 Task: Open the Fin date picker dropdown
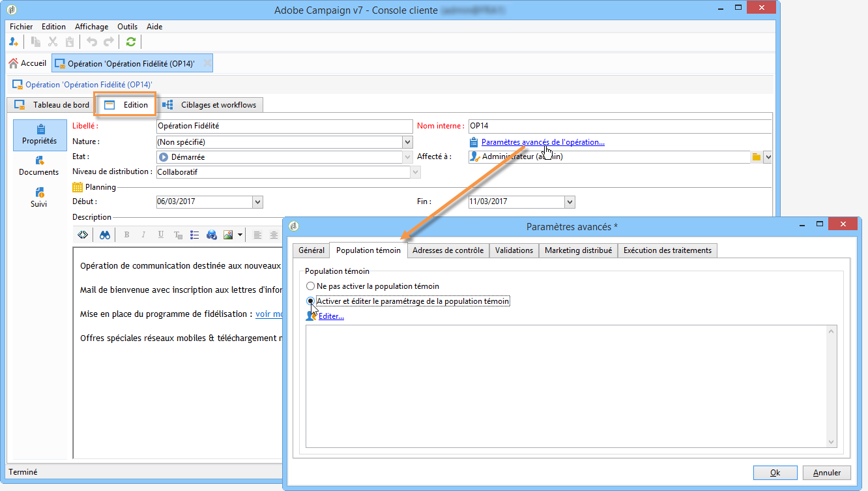coord(570,202)
